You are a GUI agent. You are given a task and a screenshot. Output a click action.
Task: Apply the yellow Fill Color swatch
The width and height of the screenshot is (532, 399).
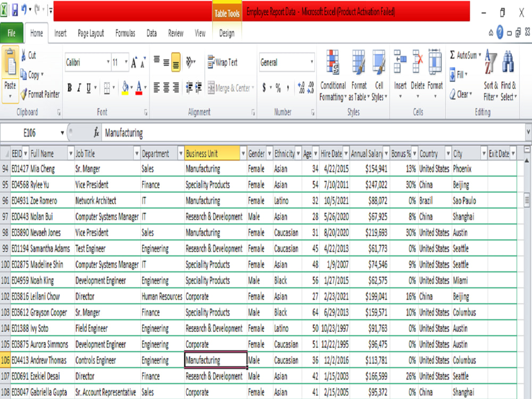(125, 88)
